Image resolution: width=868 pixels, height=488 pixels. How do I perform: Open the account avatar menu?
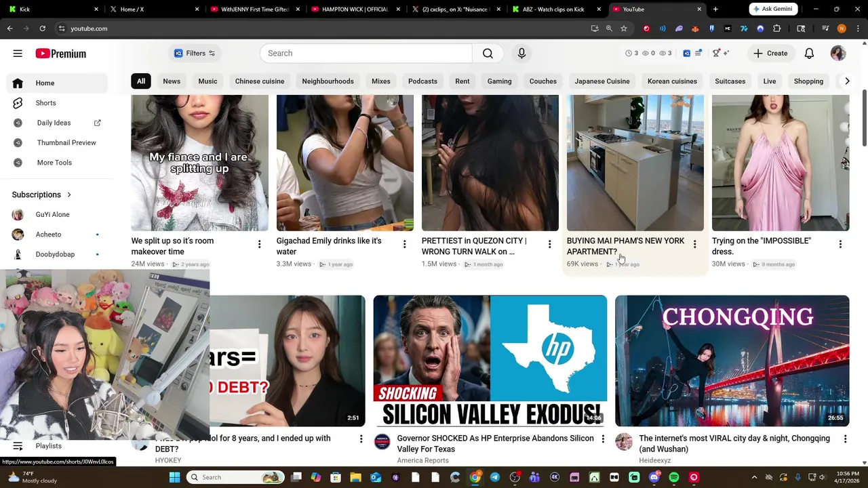click(838, 54)
